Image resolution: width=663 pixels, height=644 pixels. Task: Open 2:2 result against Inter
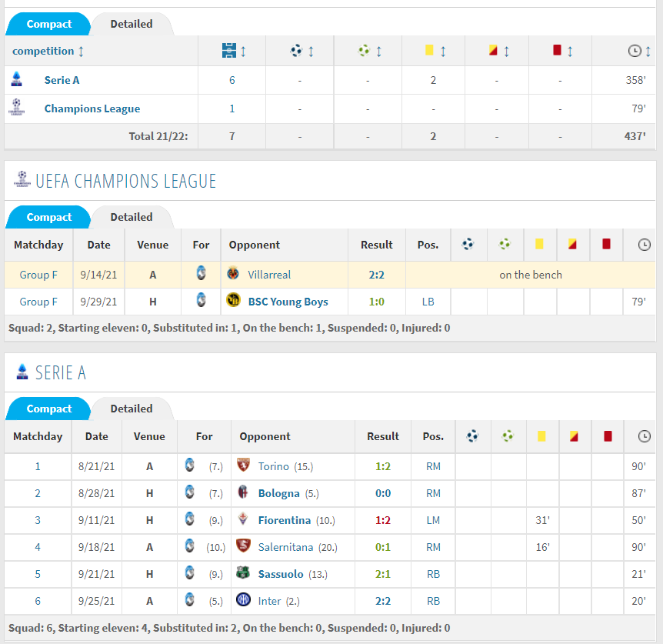[383, 601]
